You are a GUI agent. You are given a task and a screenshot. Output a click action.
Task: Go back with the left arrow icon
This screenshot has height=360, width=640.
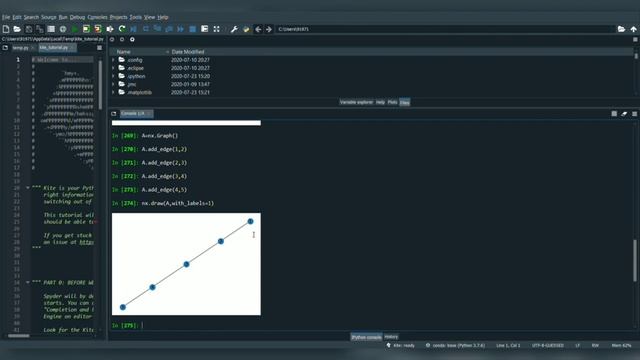point(258,29)
